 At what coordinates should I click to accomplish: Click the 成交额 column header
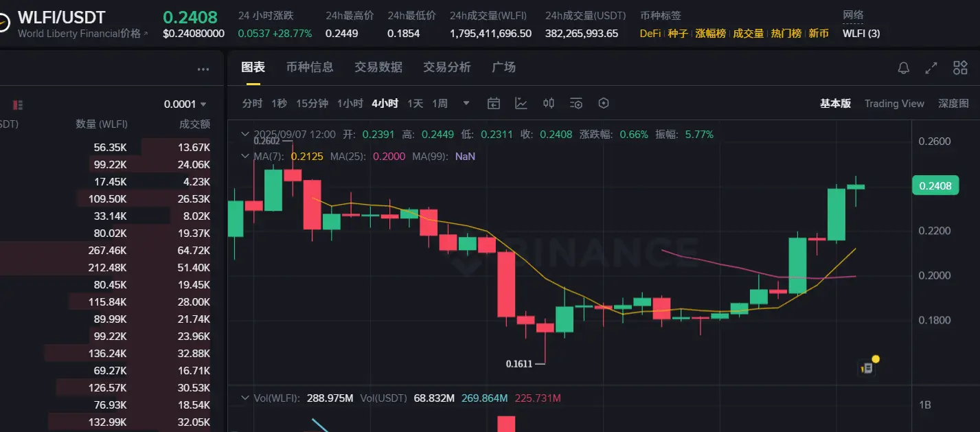194,124
